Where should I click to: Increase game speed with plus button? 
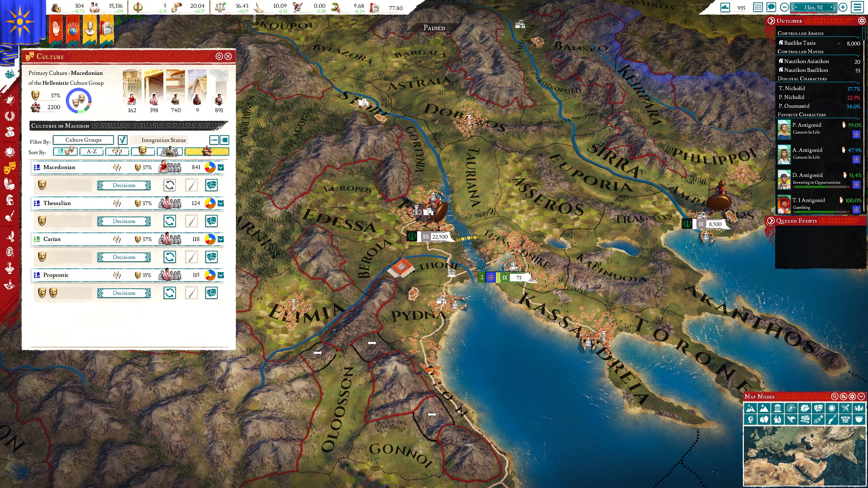click(x=843, y=7)
